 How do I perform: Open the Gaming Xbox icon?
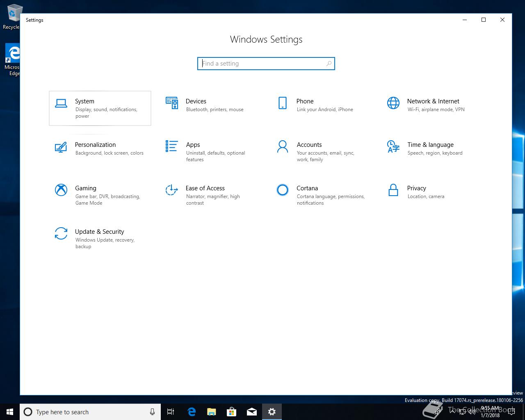[61, 190]
